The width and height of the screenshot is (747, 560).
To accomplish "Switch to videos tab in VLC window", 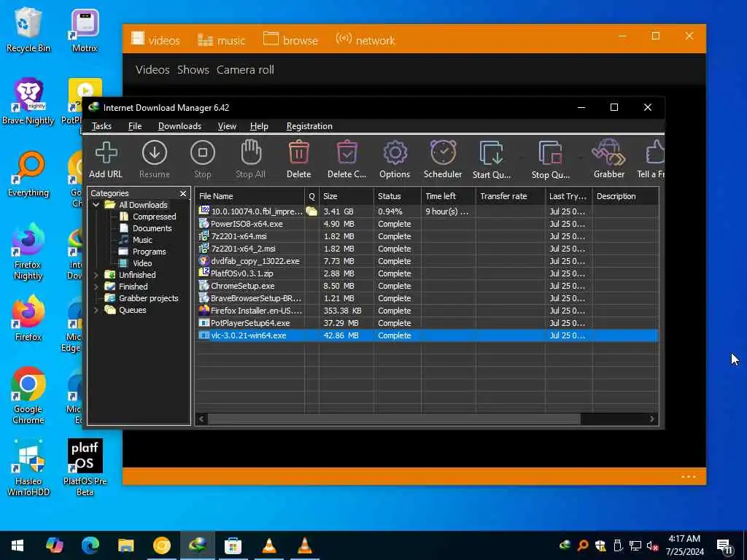I will coord(156,40).
